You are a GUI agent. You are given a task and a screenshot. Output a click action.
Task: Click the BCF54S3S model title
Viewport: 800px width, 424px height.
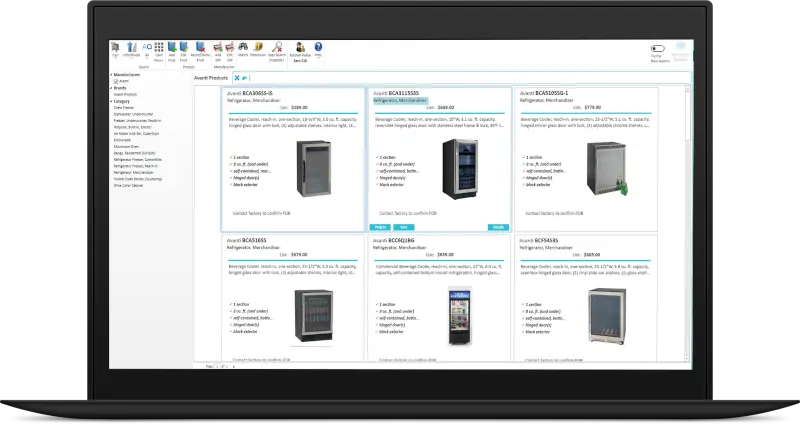(x=547, y=240)
